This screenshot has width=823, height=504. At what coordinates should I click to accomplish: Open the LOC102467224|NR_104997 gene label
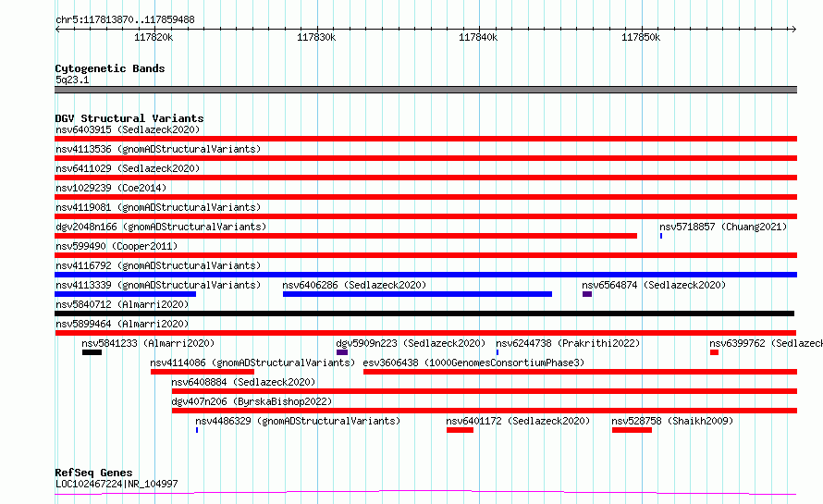(117, 484)
